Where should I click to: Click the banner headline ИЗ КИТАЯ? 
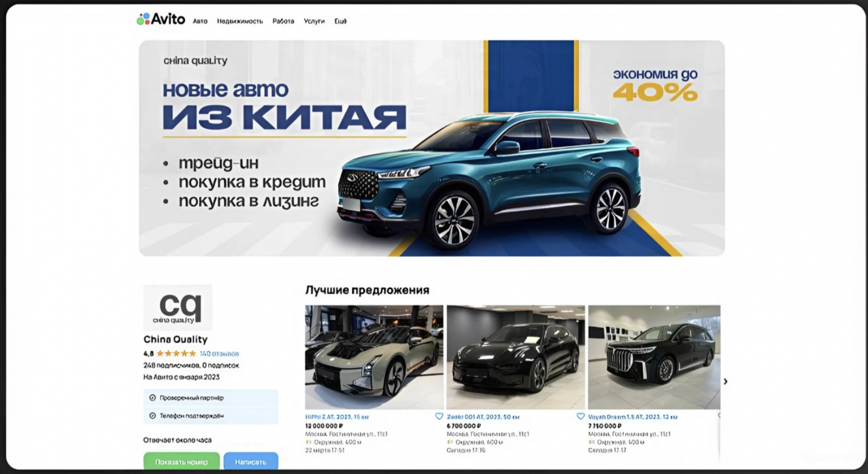(284, 117)
